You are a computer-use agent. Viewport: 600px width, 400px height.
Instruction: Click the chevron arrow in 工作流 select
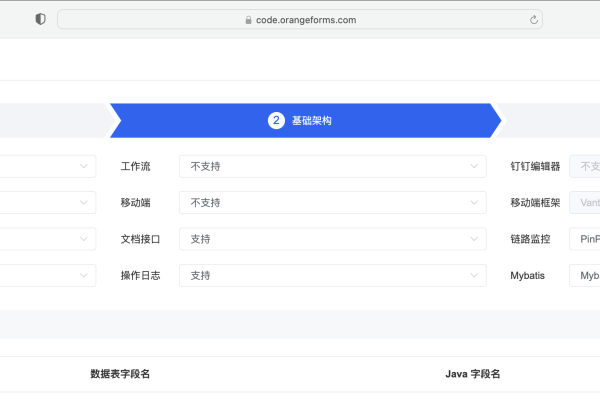click(x=474, y=167)
